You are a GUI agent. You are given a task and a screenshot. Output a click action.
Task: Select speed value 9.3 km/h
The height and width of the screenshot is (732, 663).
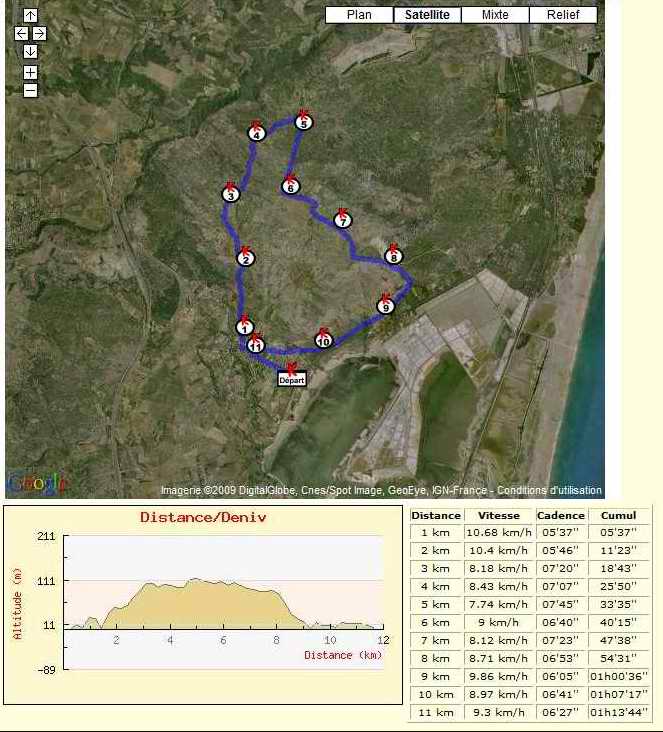tap(499, 712)
